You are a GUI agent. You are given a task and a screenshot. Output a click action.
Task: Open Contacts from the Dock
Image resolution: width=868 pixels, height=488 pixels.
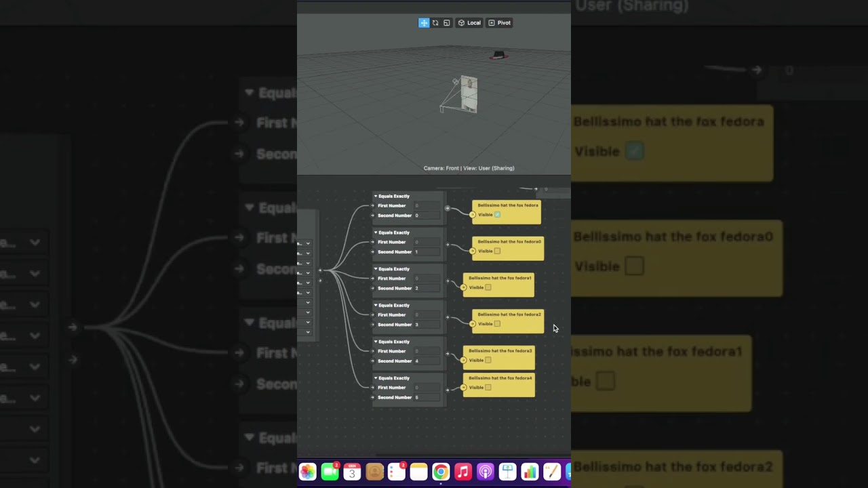coord(374,472)
